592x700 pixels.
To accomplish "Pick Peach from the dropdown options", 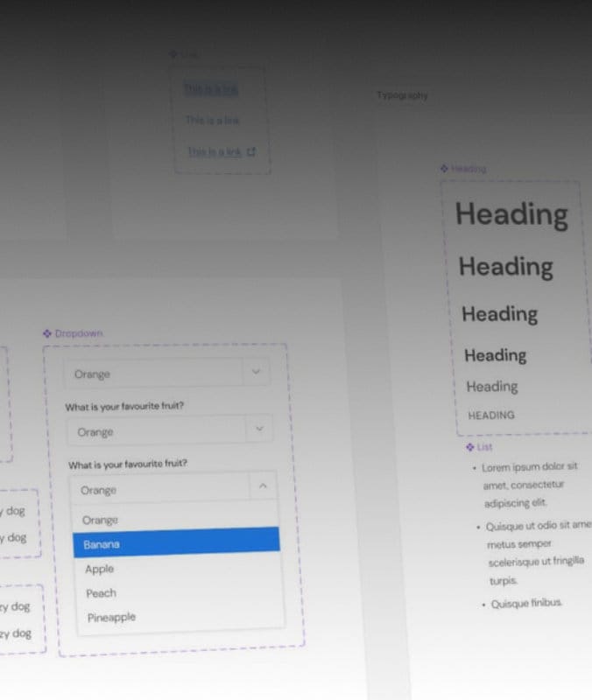I will (102, 593).
